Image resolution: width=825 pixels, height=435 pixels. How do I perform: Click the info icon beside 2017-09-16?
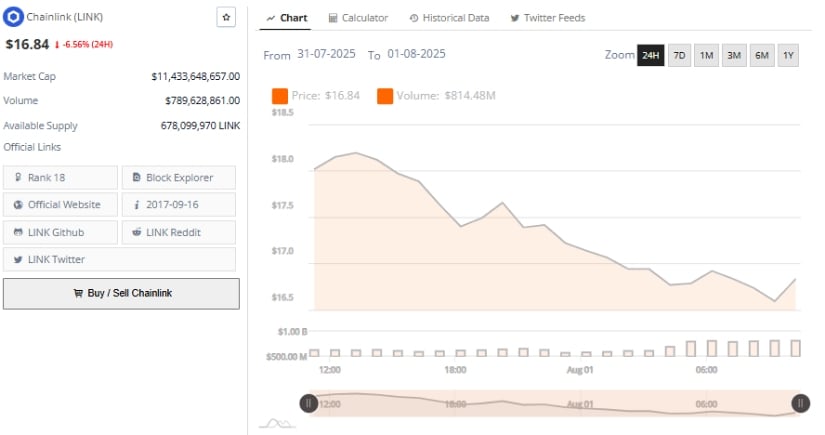[x=137, y=205]
